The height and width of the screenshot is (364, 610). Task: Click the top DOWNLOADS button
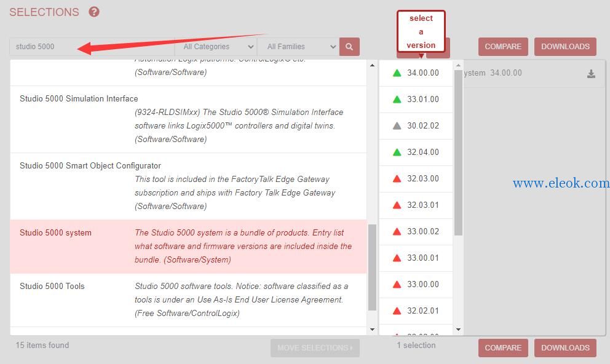pos(565,47)
